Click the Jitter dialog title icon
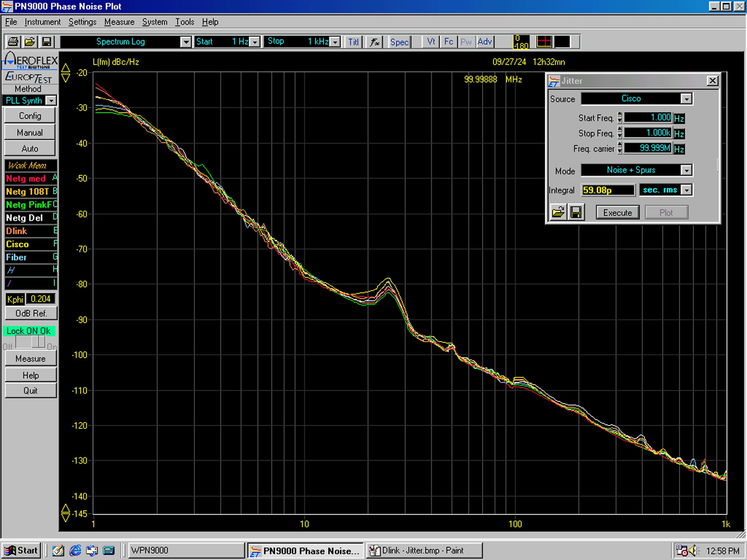Viewport: 747px width, 560px height. 554,81
